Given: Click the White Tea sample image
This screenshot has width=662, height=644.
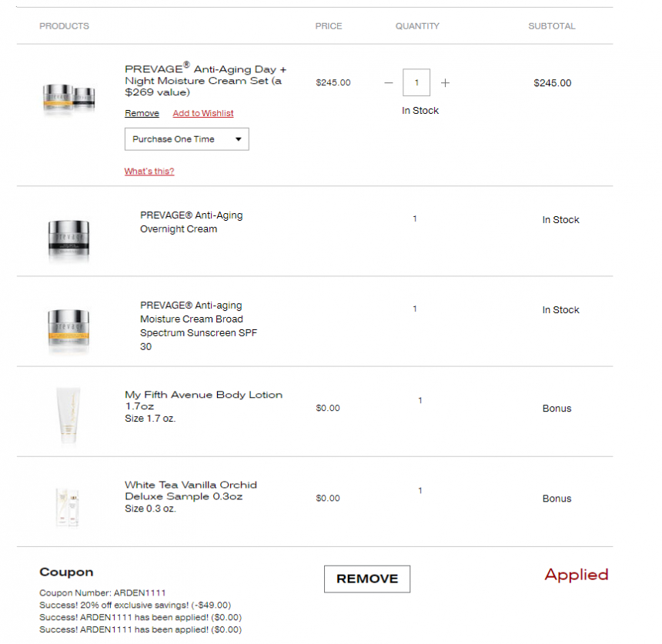Looking at the screenshot, I should click(68, 507).
